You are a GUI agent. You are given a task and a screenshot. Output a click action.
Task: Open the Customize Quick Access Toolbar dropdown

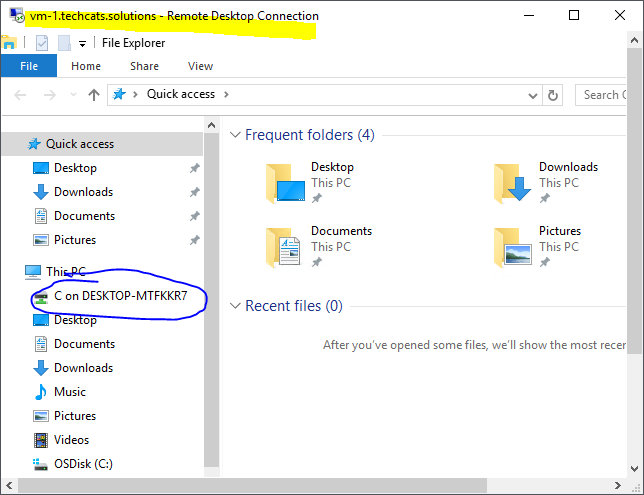click(x=83, y=44)
